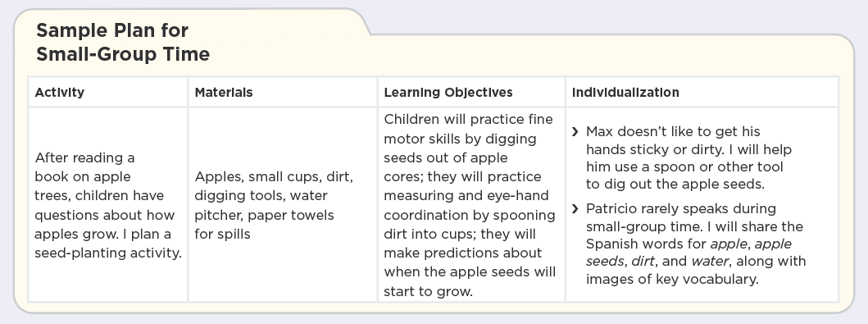
Task: Click the Individualization column header
Action: click(625, 93)
